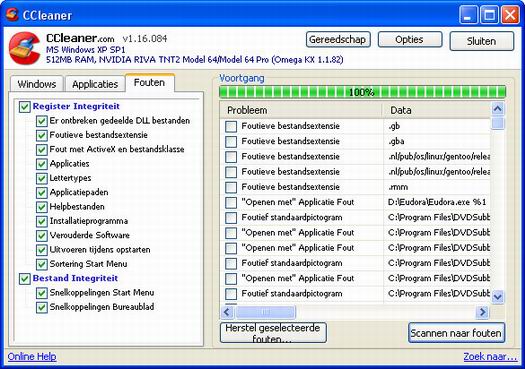Switch to the Windows tab
This screenshot has width=525, height=369.
coord(36,84)
